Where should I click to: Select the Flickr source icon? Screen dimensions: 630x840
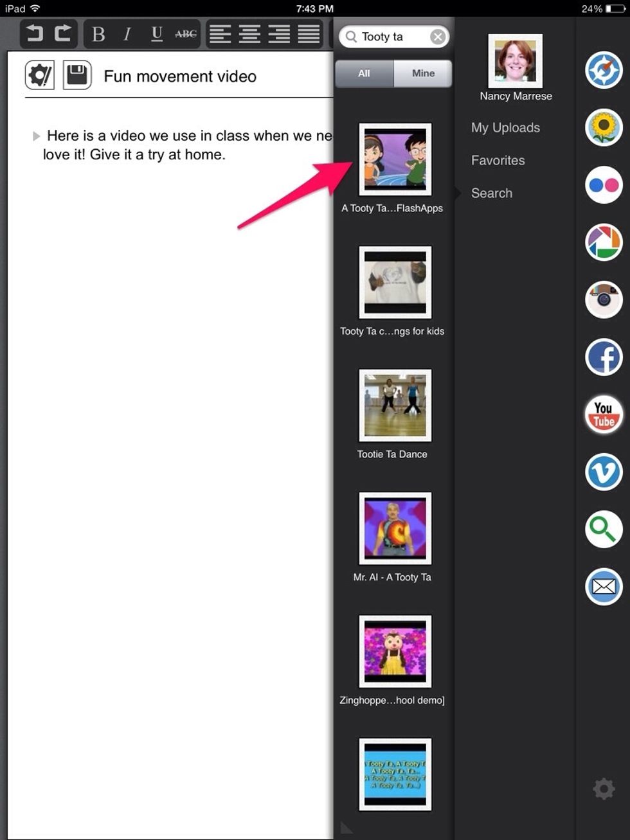[x=603, y=185]
